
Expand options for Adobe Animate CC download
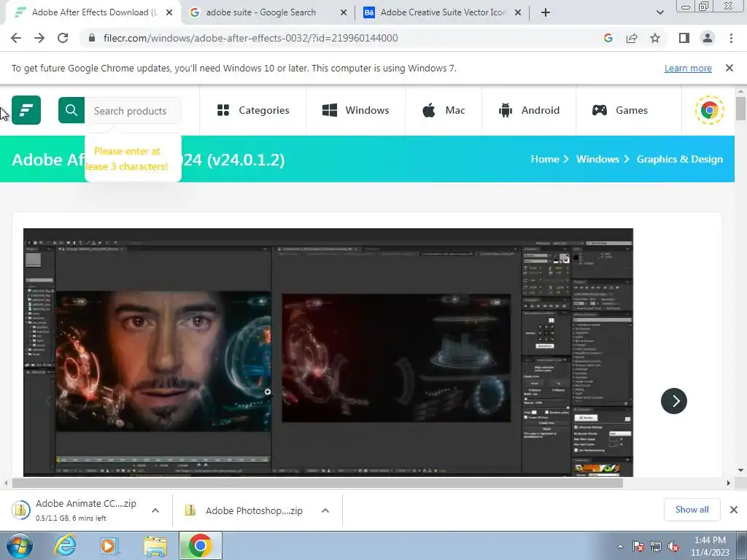click(155, 510)
